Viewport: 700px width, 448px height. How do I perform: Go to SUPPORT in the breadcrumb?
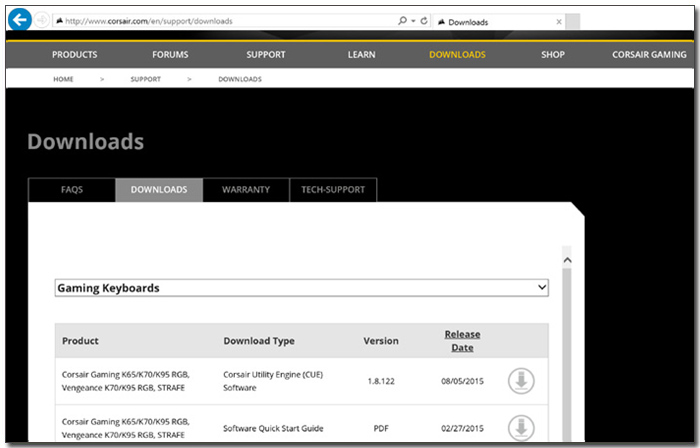pyautogui.click(x=146, y=79)
